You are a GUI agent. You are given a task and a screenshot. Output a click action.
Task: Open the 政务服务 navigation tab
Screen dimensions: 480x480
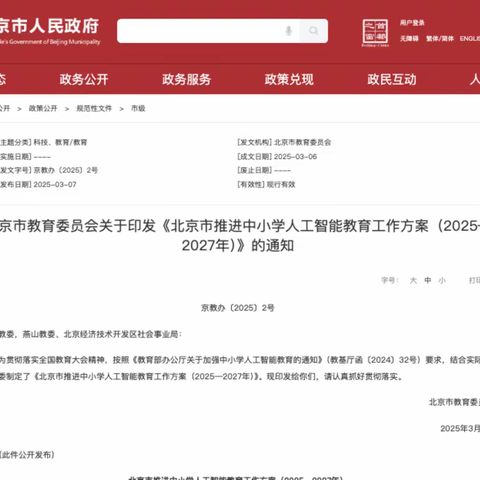187,79
